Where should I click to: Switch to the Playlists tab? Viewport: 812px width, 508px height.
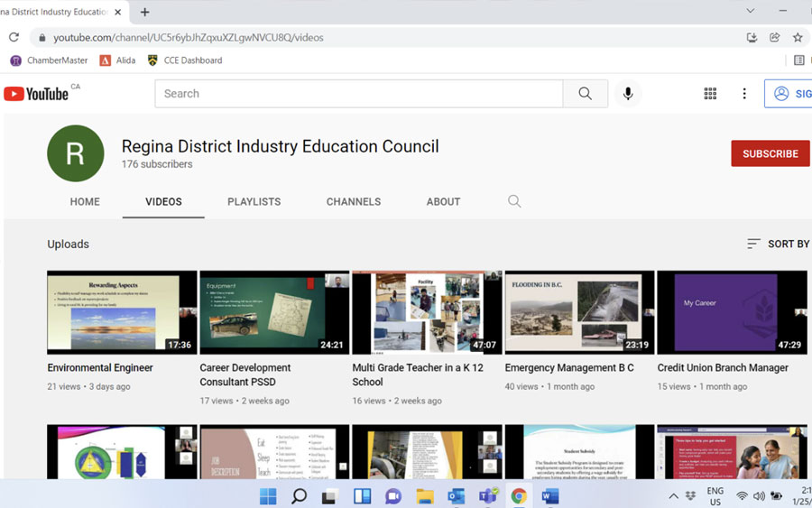tap(254, 201)
